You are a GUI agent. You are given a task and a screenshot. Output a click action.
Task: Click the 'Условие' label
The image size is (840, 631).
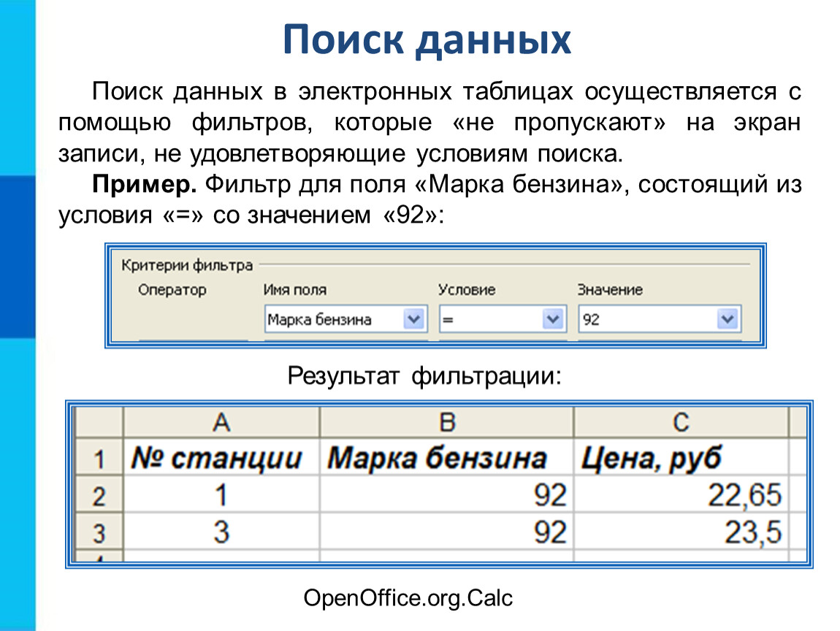(x=466, y=290)
